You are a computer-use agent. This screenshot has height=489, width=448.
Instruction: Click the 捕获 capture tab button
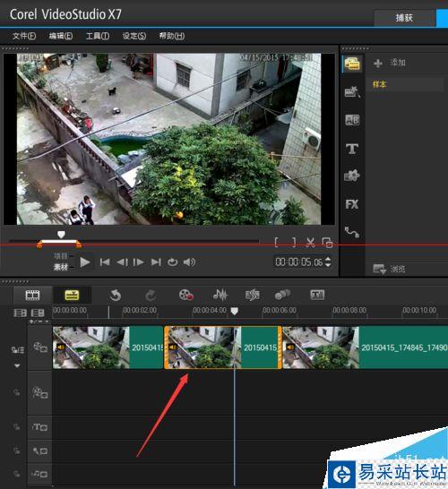click(404, 18)
